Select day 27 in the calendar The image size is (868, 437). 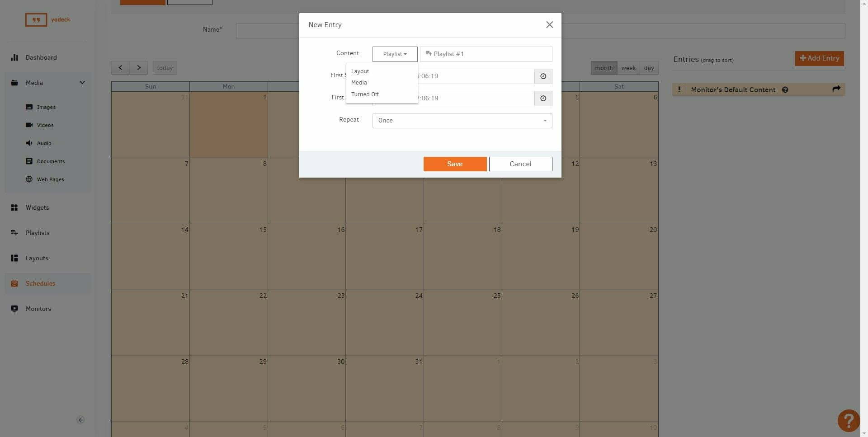coord(619,323)
